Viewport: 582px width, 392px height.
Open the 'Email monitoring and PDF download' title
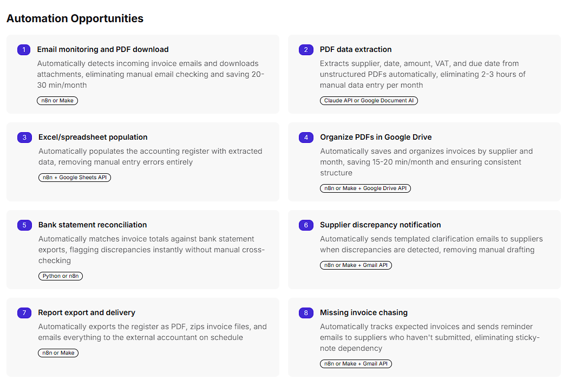click(103, 49)
